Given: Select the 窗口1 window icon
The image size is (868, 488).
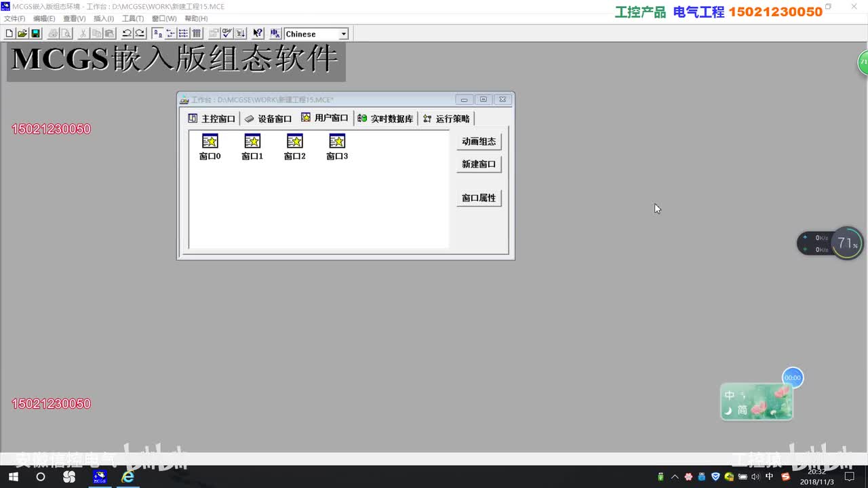Looking at the screenshot, I should click(252, 146).
